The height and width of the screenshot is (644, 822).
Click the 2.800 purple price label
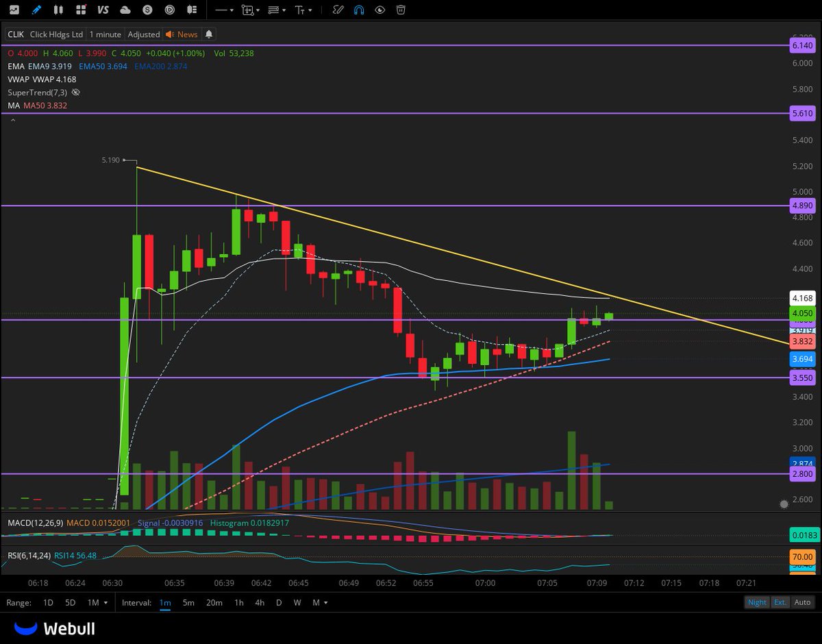click(802, 473)
